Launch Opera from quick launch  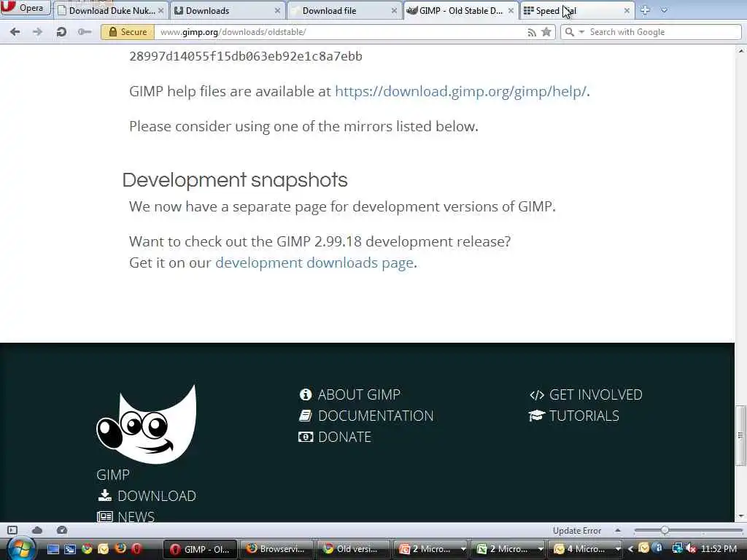click(136, 549)
